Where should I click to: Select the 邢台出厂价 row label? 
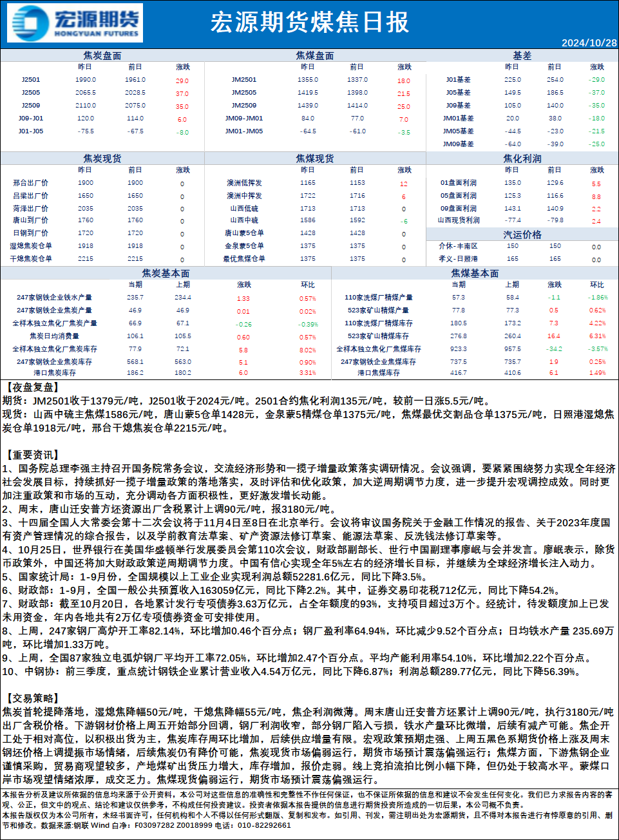coord(31,183)
